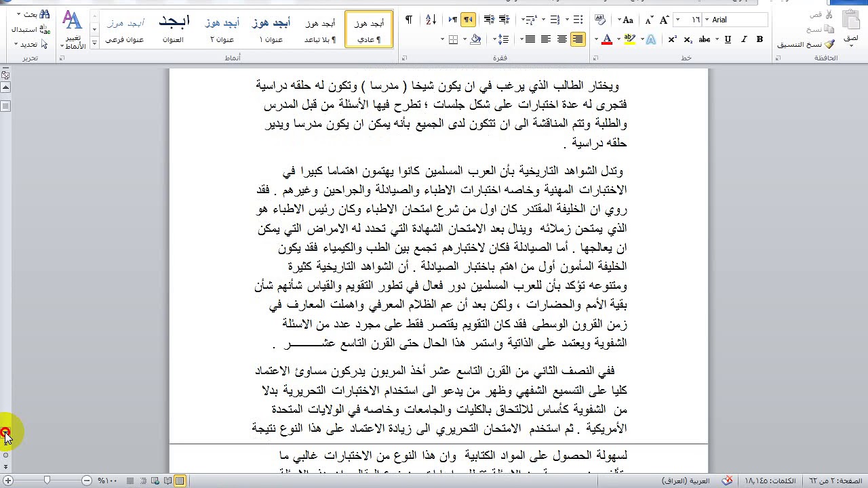This screenshot has width=868, height=488.
Task: Open font size dropdown
Action: (x=678, y=20)
